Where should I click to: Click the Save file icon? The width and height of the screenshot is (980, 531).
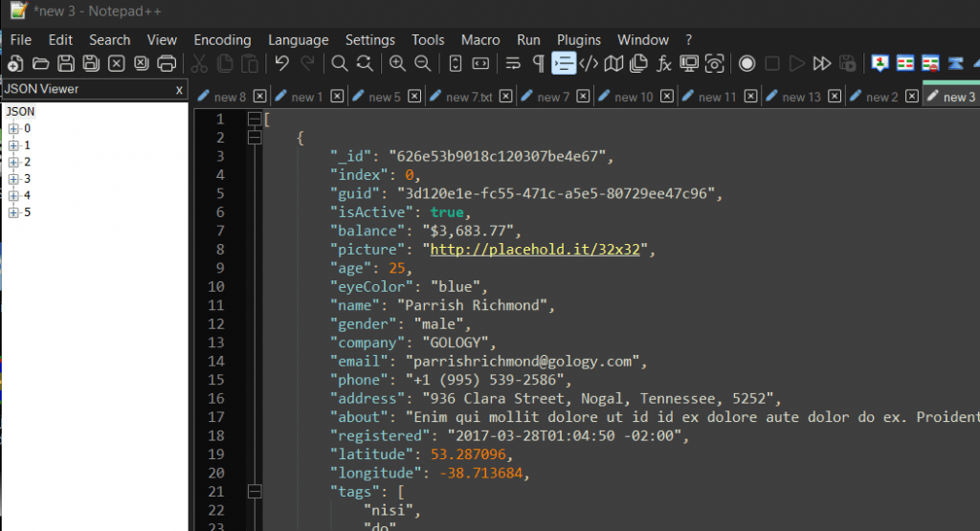pos(66,64)
